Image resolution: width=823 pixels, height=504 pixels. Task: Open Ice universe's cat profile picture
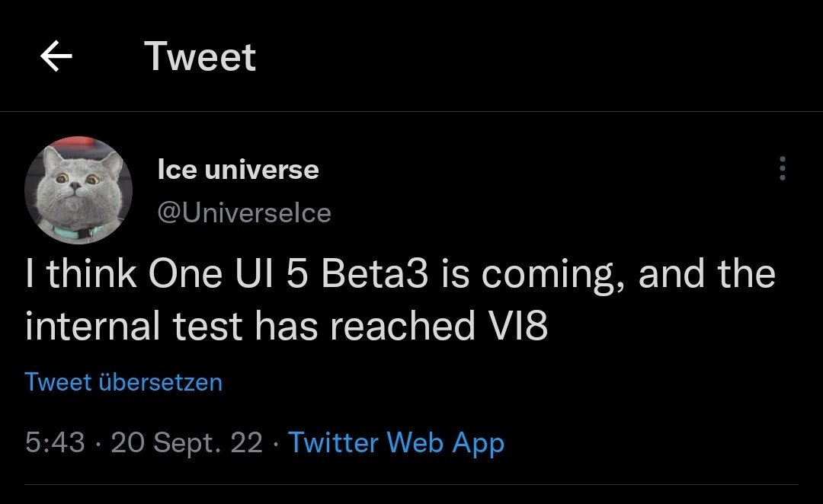pos(78,189)
